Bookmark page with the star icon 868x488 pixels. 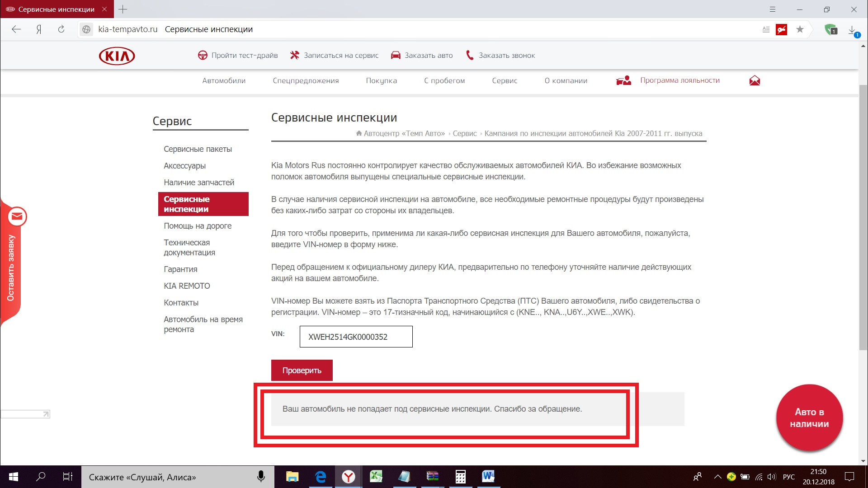(800, 29)
